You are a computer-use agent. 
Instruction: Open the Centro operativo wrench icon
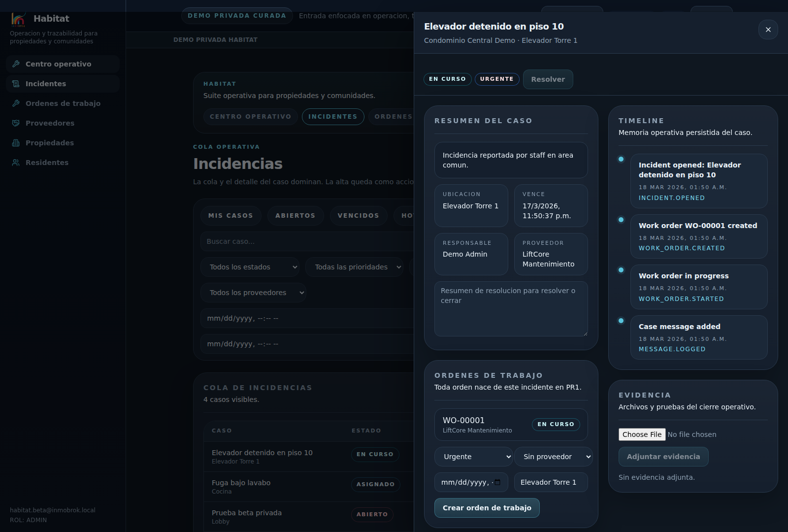tap(16, 64)
